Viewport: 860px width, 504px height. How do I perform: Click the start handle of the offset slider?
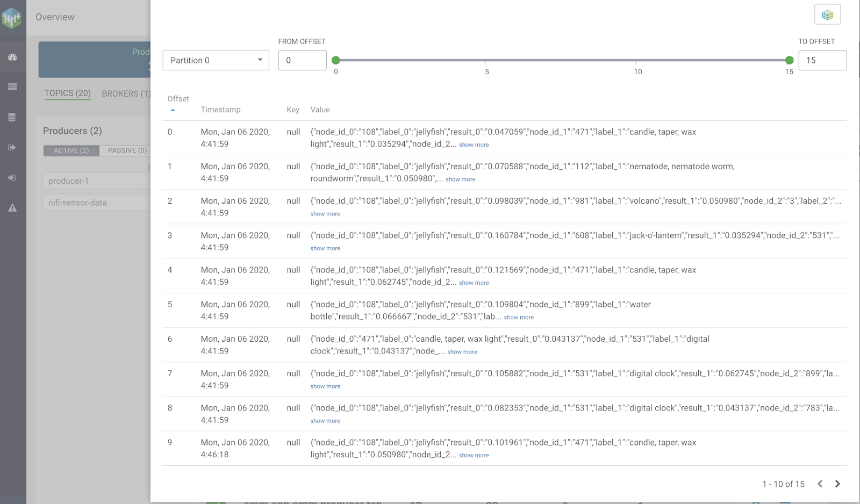coord(336,60)
